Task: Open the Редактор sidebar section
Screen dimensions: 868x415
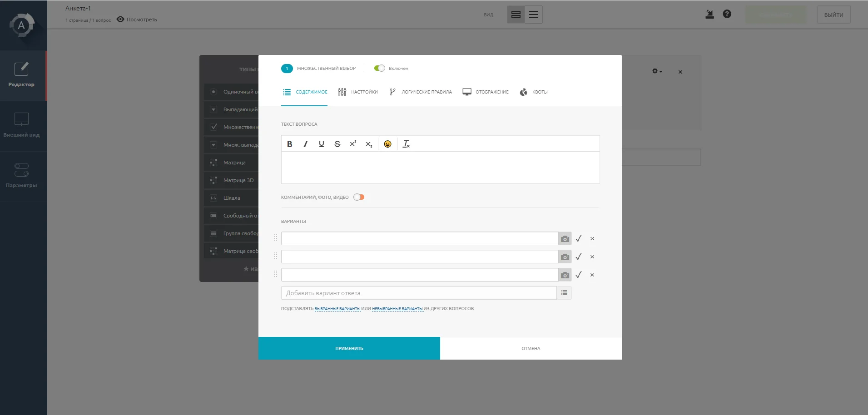Action: pos(23,75)
